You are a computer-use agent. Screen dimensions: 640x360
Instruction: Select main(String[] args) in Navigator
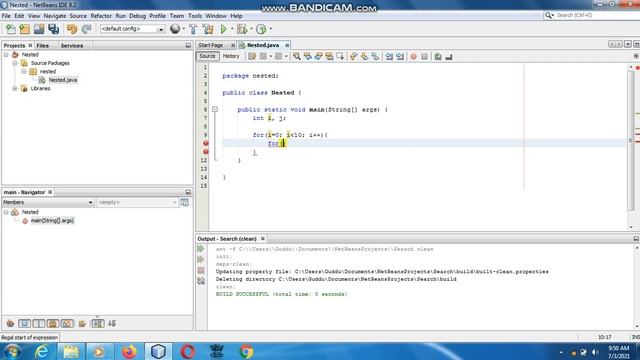pyautogui.click(x=52, y=221)
